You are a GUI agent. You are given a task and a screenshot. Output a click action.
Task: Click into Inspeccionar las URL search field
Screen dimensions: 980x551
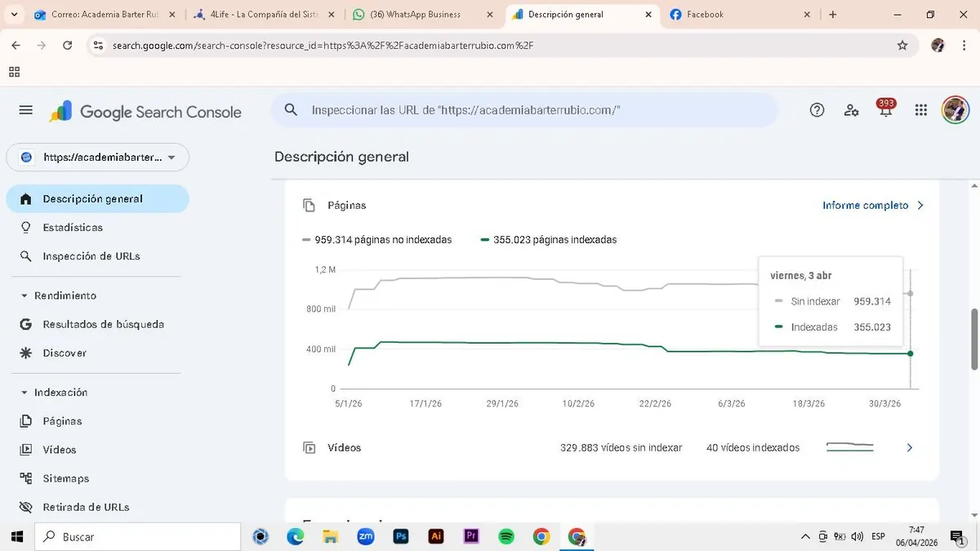point(524,110)
